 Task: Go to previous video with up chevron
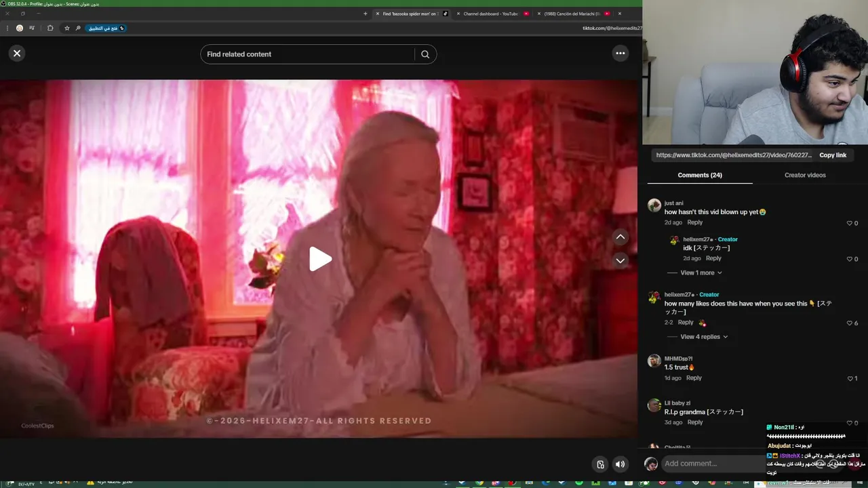620,237
